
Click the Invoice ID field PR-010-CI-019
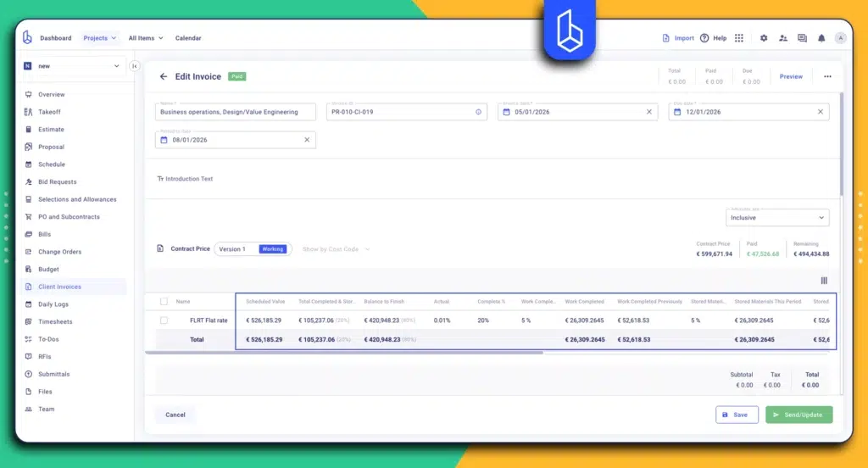[x=406, y=112]
